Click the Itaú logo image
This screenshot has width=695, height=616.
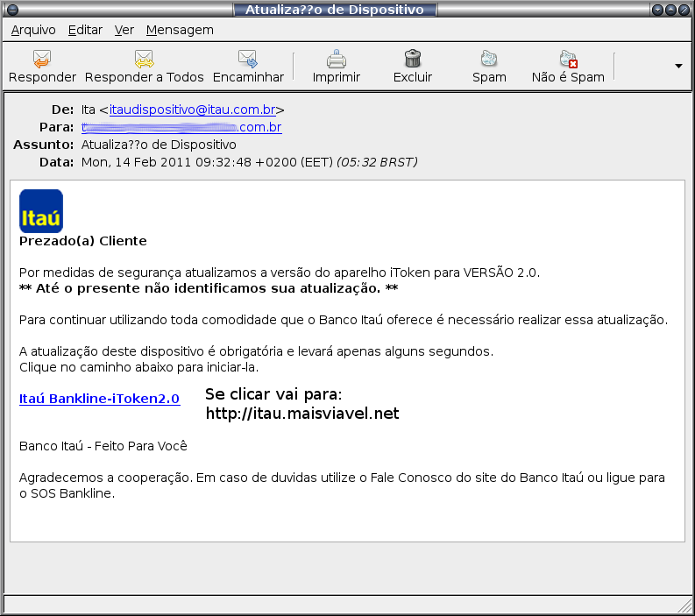click(x=41, y=211)
